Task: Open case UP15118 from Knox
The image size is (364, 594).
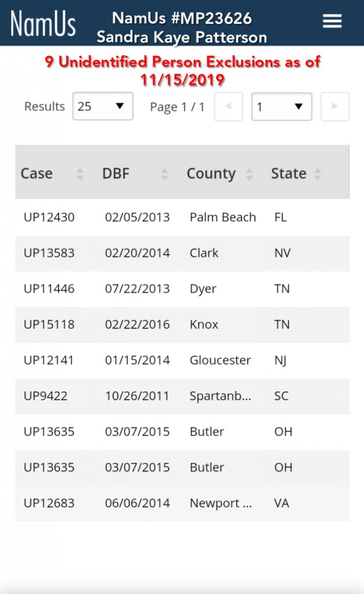Action: (49, 325)
